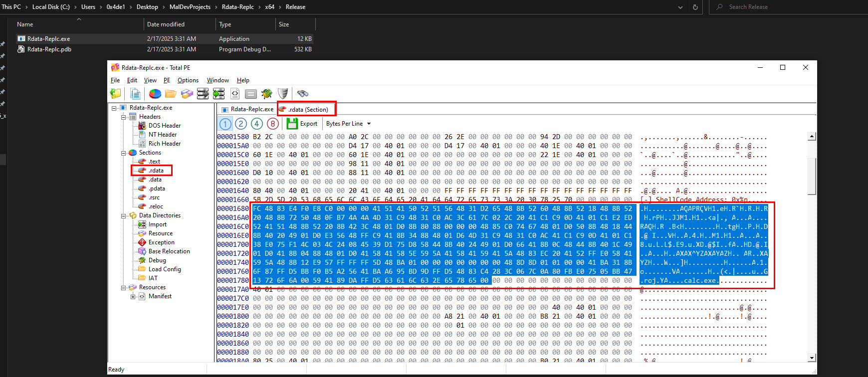868x377 pixels.
Task: Click the bug target toolbar icon
Action: [267, 93]
